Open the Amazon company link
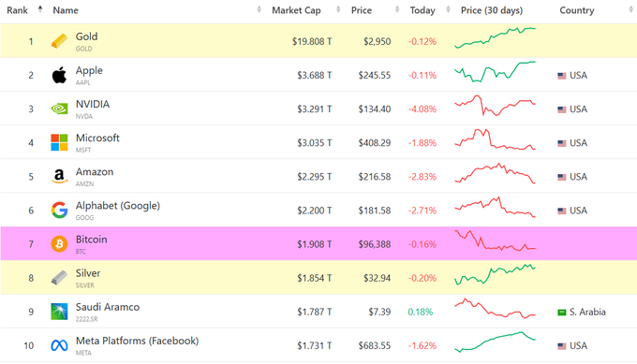 pyautogui.click(x=95, y=171)
